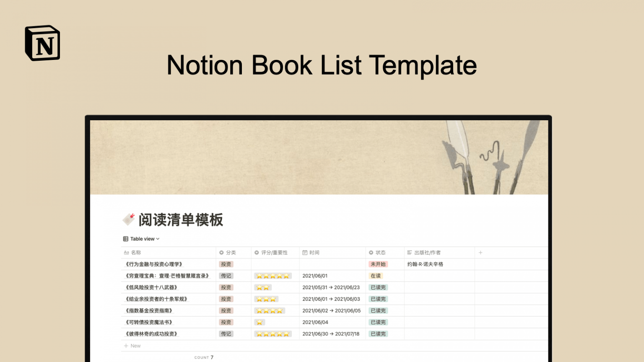The width and height of the screenshot is (644, 362).
Task: Click the page title 阅读清单模板
Action: tap(181, 220)
